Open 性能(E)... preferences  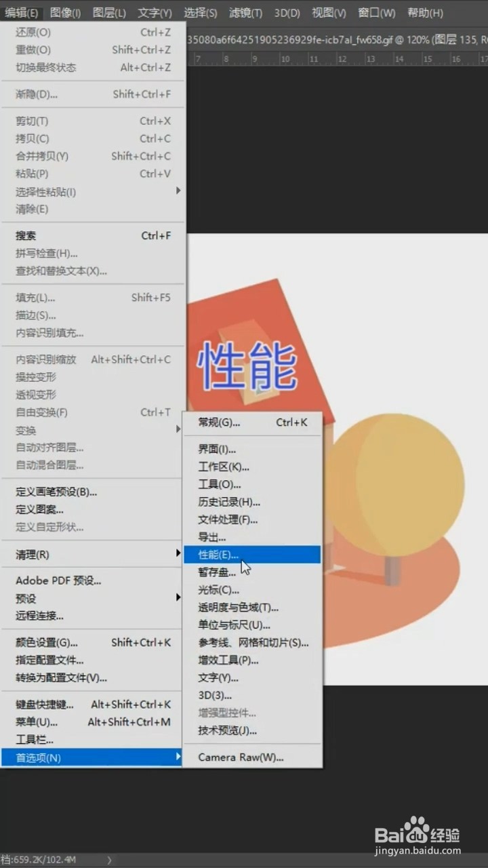[x=253, y=555]
